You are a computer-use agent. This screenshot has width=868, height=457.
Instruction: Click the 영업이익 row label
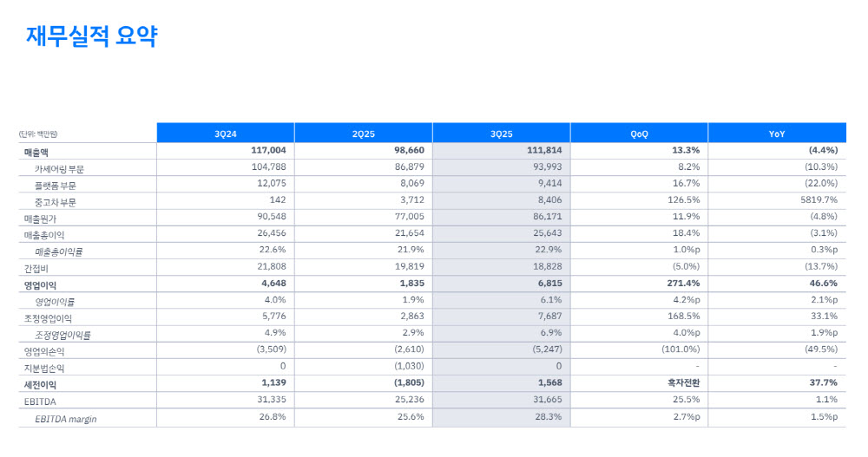(40, 284)
